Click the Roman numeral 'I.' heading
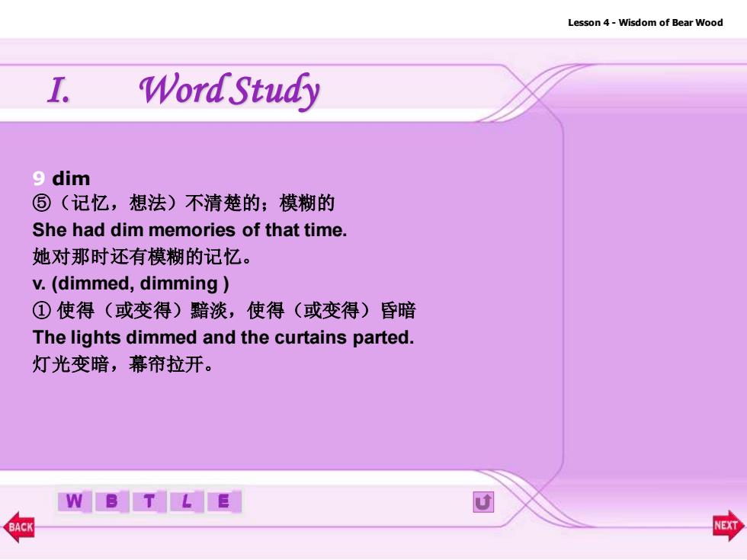The image size is (747, 560). coord(59,90)
